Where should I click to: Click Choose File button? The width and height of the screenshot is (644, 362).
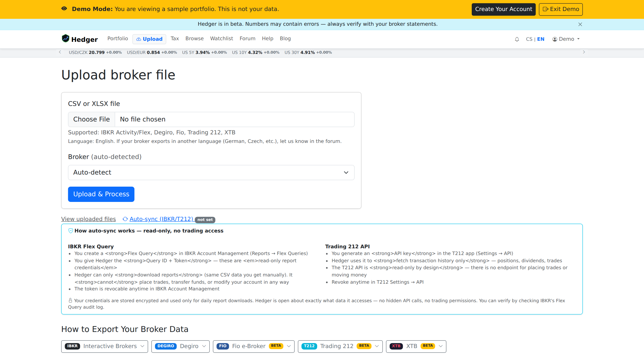(92, 119)
